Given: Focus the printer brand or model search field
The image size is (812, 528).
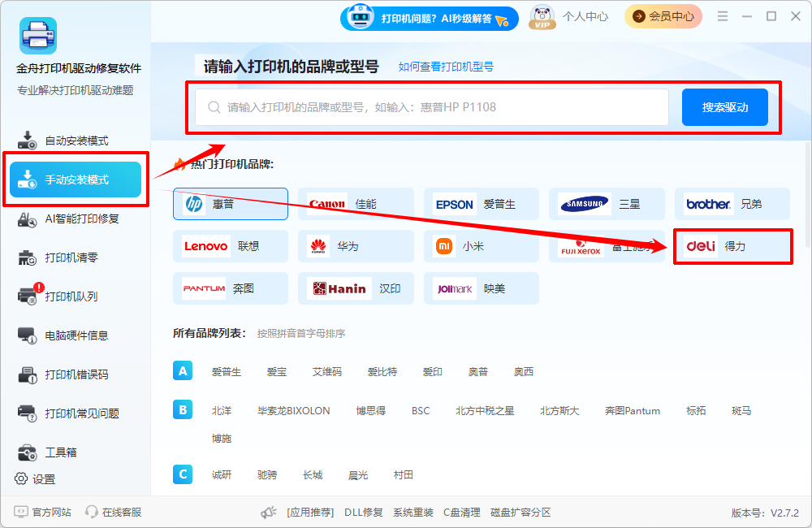Looking at the screenshot, I should pos(432,107).
